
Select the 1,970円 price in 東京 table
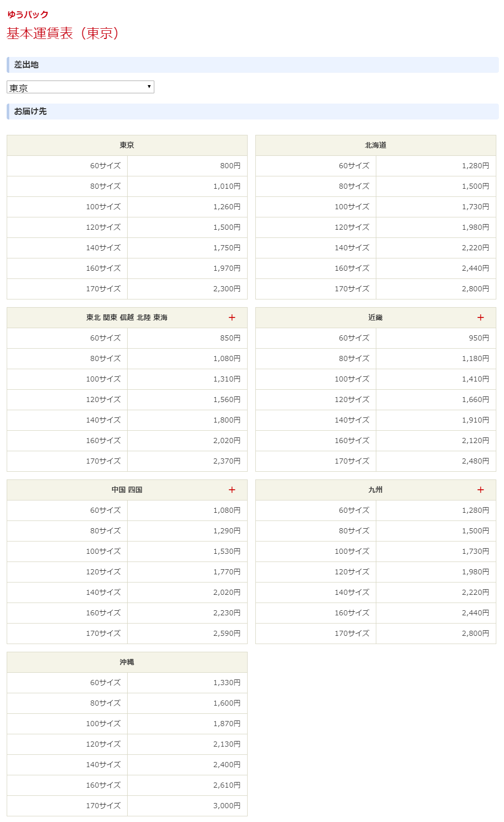click(227, 268)
